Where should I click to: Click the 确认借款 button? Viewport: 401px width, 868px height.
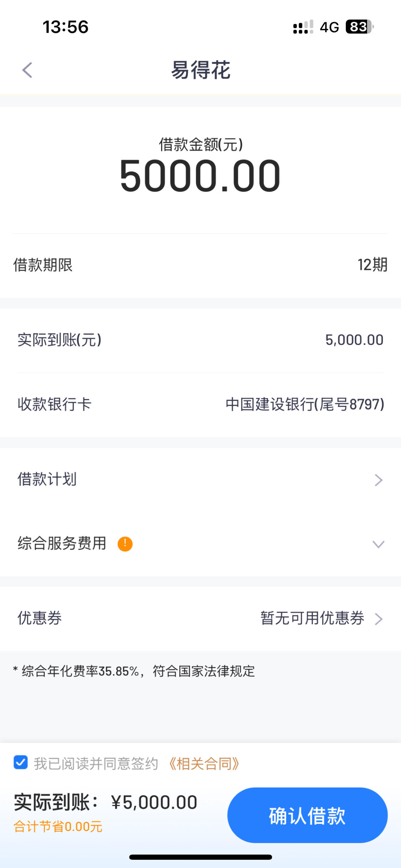(x=307, y=815)
